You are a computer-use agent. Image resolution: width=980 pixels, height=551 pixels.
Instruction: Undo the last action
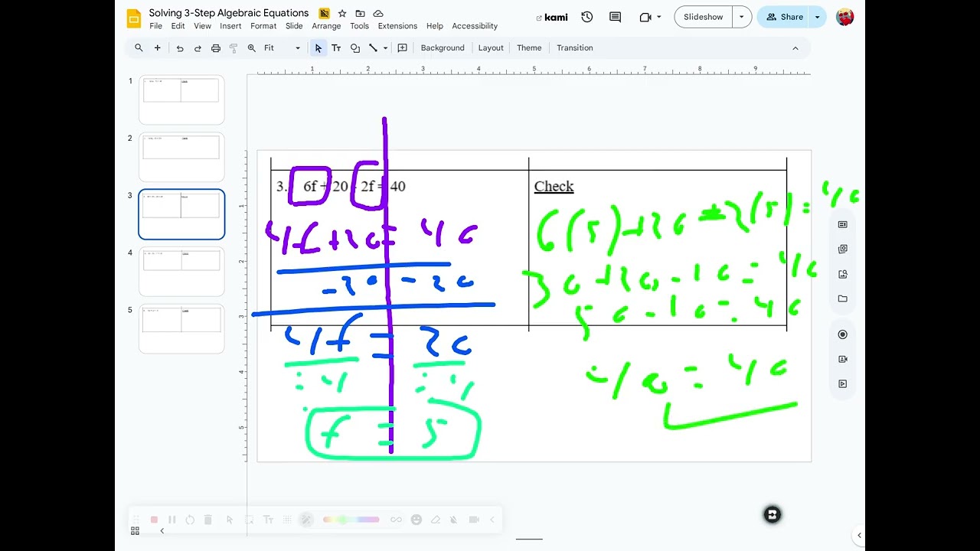pyautogui.click(x=180, y=48)
